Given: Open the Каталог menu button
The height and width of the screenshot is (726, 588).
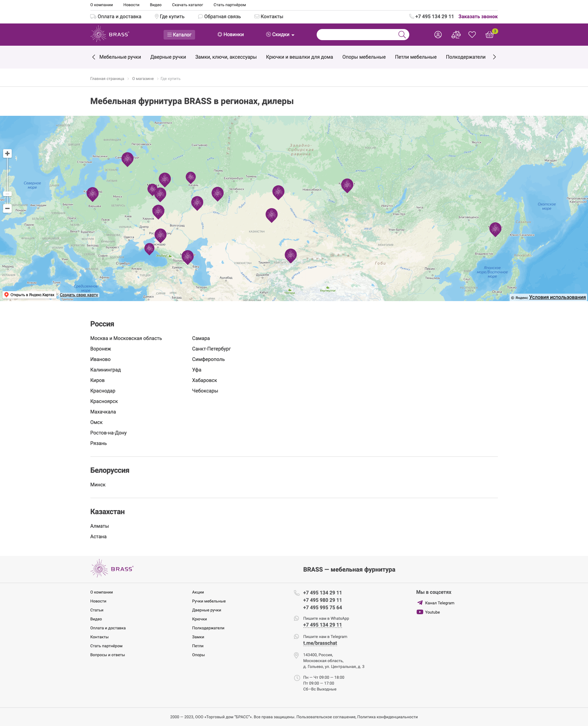Looking at the screenshot, I should coord(179,35).
